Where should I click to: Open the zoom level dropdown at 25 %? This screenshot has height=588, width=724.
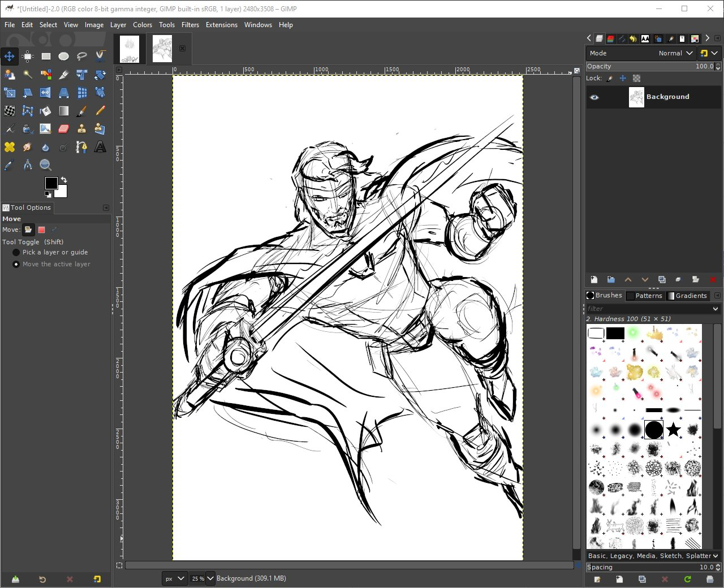(210, 578)
